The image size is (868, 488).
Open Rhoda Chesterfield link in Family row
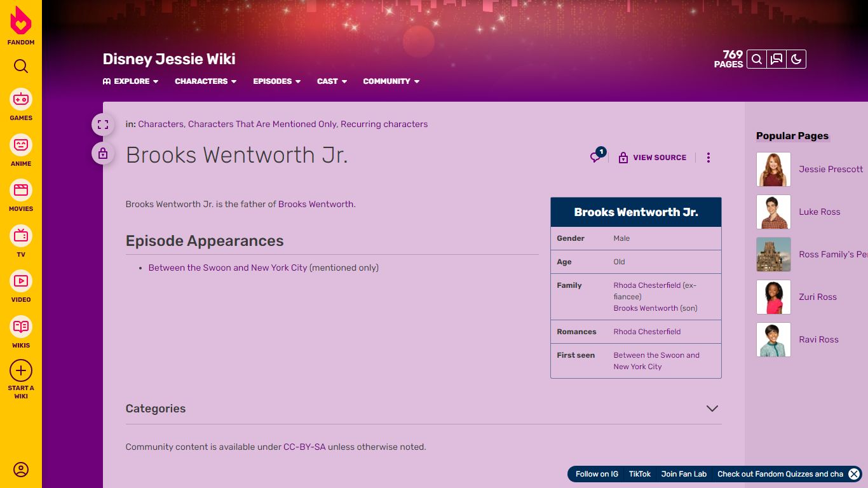[647, 285]
